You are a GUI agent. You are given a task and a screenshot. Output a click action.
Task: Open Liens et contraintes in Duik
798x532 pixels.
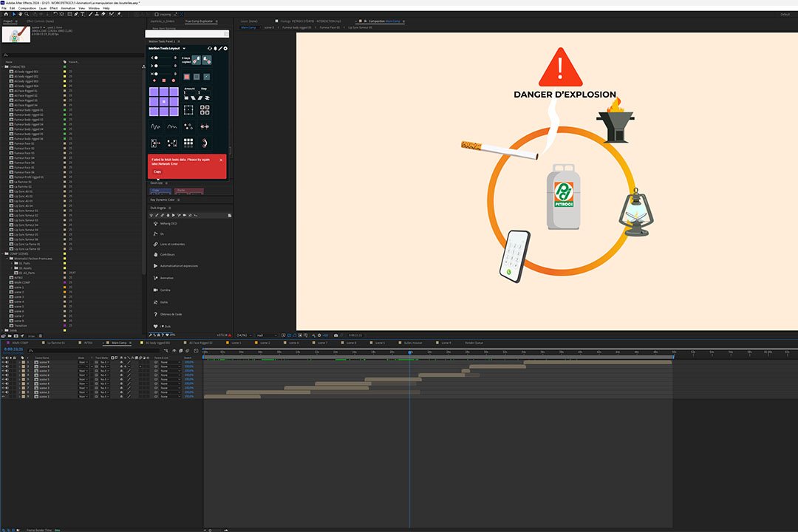tap(172, 245)
